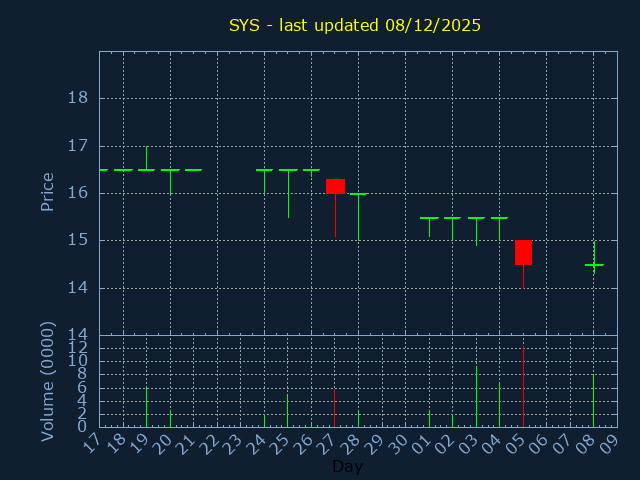Click the red volume bar on day 27
This screenshot has width=640, height=480.
coord(335,408)
